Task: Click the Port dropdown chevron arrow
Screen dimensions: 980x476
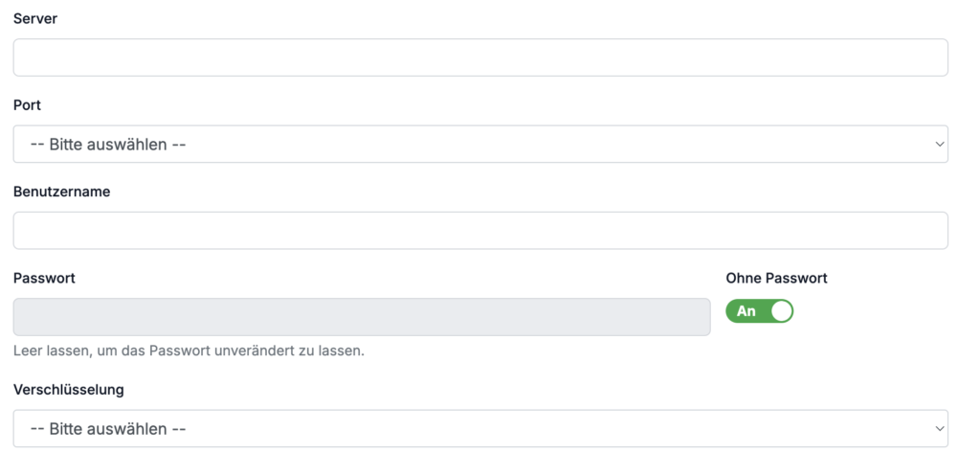Action: (938, 145)
